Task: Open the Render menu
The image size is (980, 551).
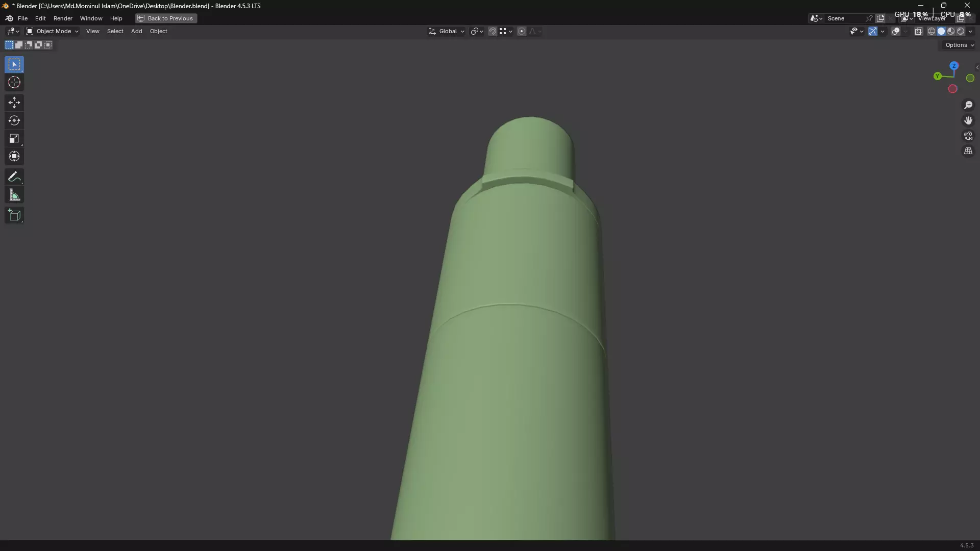Action: [x=63, y=18]
